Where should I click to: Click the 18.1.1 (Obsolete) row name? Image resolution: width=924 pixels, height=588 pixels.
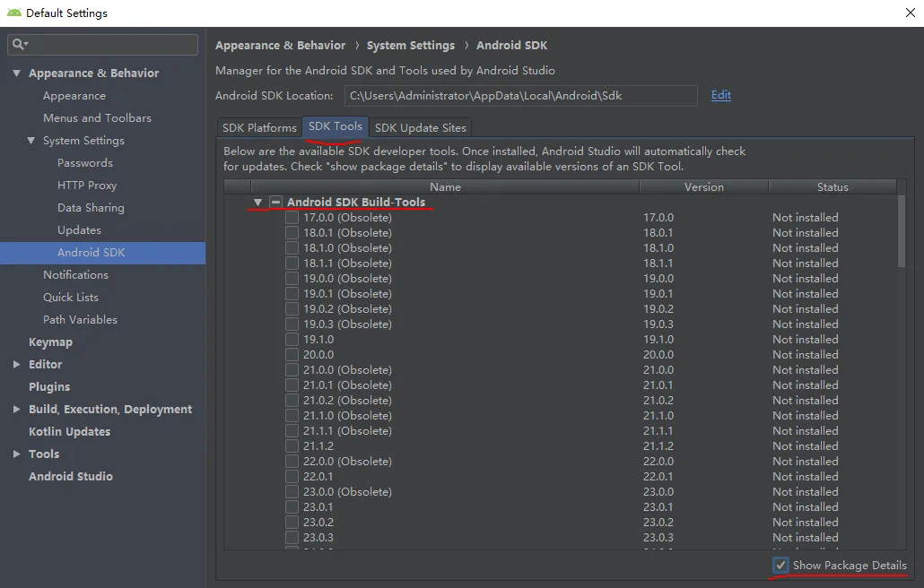click(347, 264)
